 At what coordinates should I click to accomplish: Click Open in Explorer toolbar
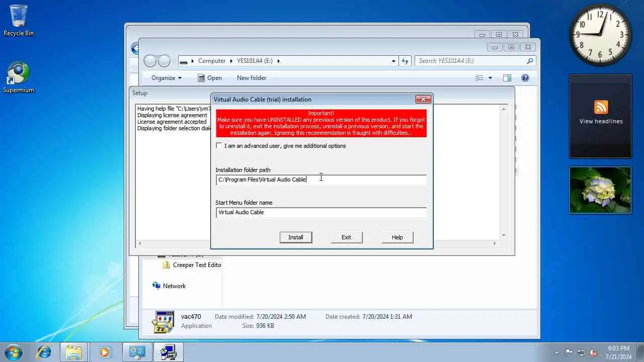210,78
